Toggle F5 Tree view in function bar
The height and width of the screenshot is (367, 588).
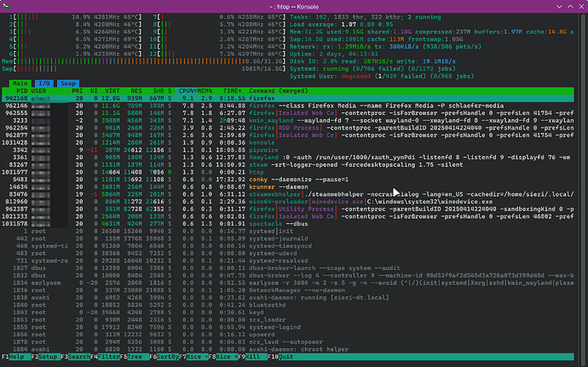(x=135, y=357)
